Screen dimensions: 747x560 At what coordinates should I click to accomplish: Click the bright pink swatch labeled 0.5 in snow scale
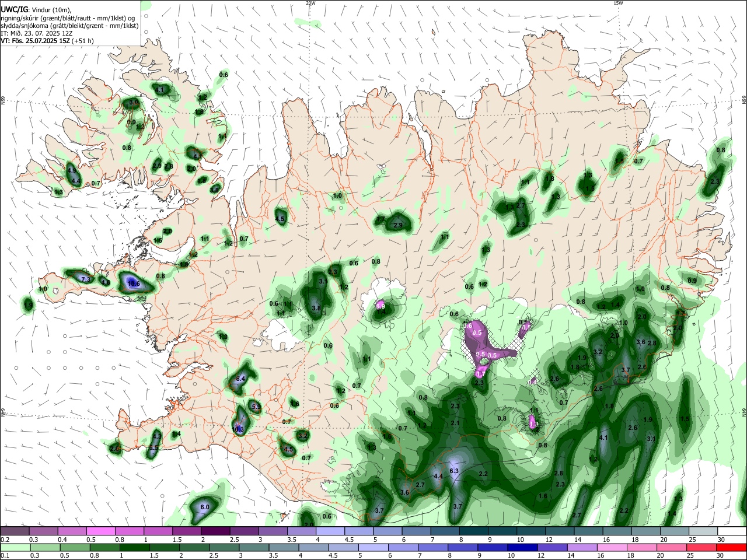point(100,531)
